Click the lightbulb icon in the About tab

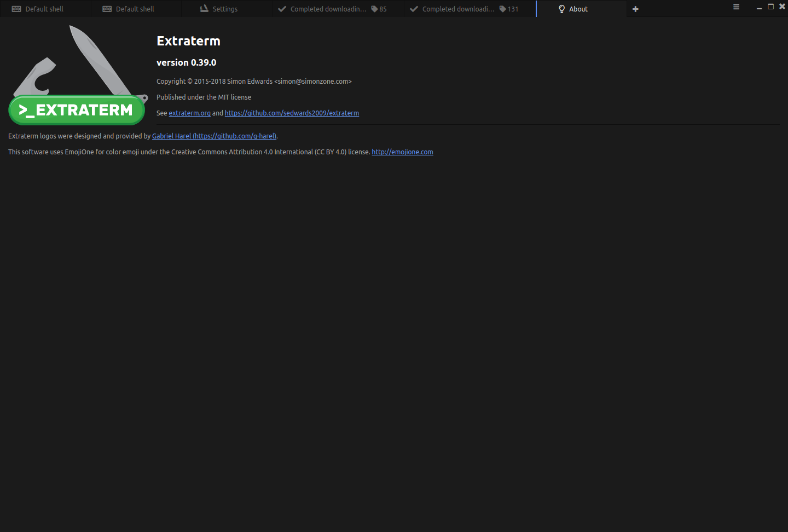tap(562, 9)
